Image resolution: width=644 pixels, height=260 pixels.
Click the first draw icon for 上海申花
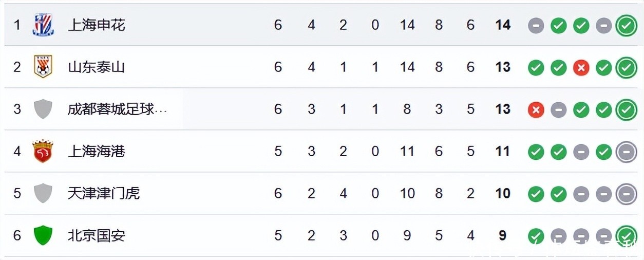(536, 25)
